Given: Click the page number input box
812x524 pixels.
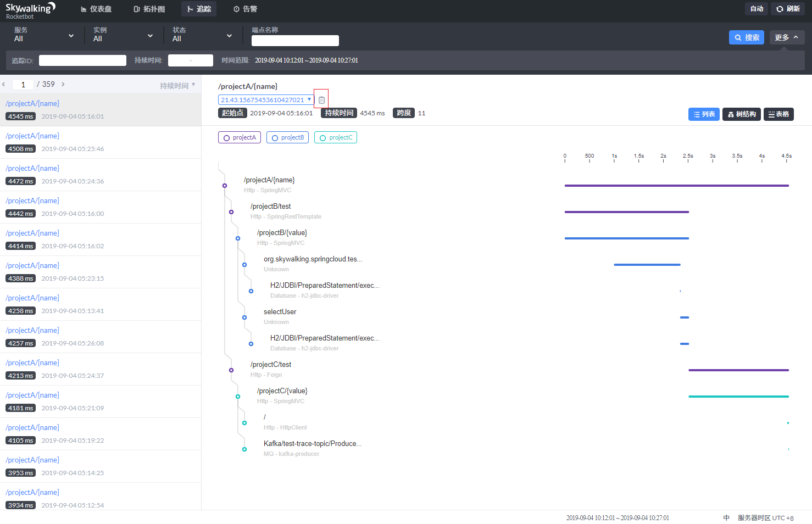Looking at the screenshot, I should coord(23,84).
